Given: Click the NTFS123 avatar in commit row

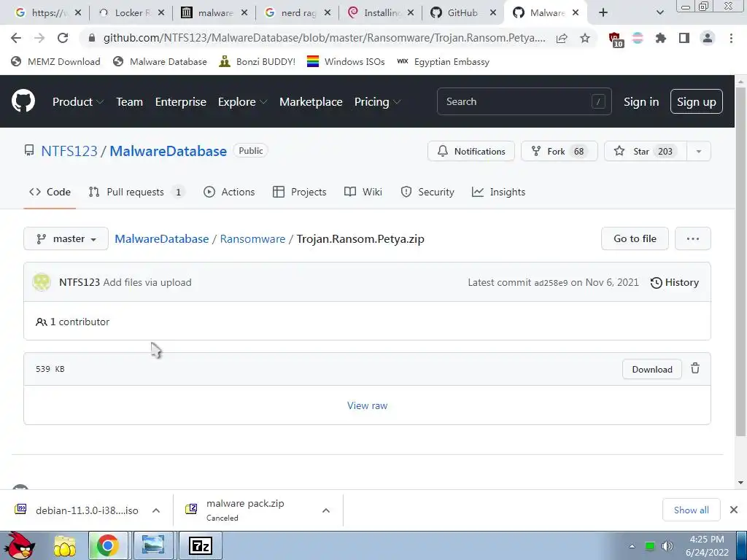Looking at the screenshot, I should click(x=42, y=282).
